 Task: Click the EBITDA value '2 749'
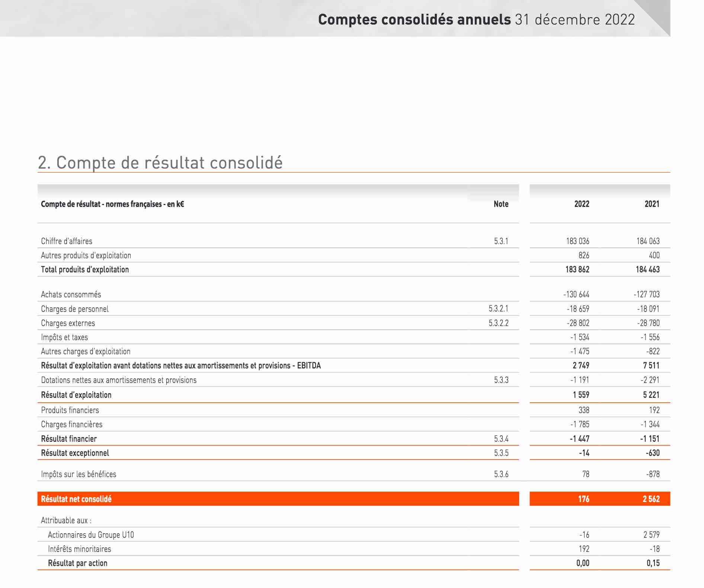tap(581, 365)
